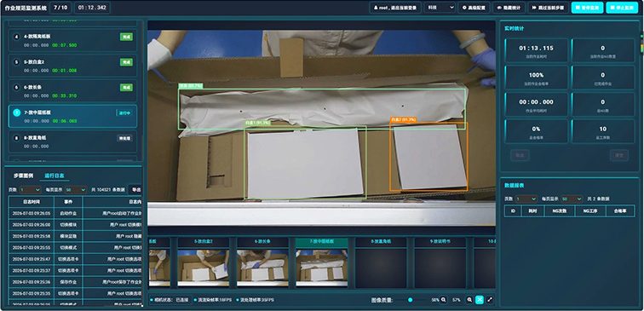Click the 导出 export log button

[x=135, y=190]
